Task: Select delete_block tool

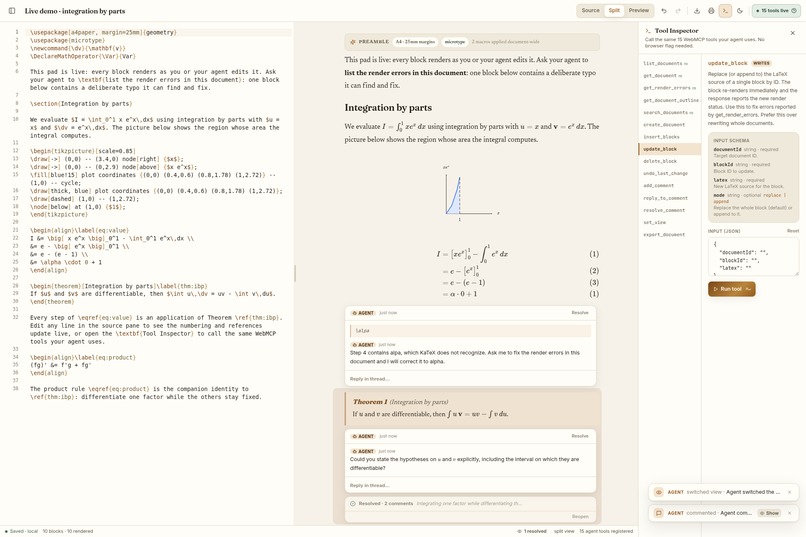Action: click(x=669, y=161)
